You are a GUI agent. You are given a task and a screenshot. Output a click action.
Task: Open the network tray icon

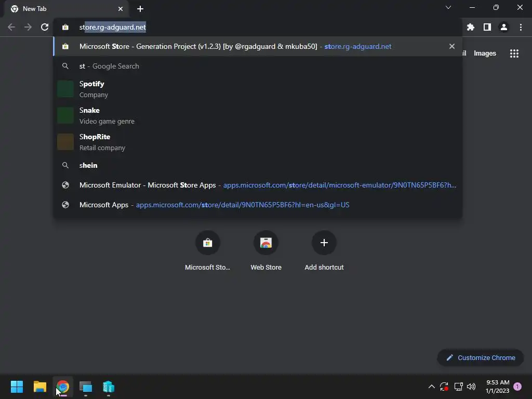[458, 387]
